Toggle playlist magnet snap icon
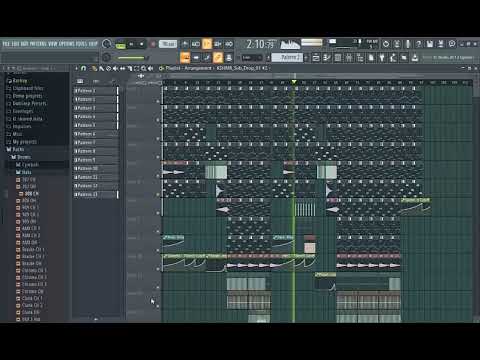The height and width of the screenshot is (360, 480). click(84, 68)
